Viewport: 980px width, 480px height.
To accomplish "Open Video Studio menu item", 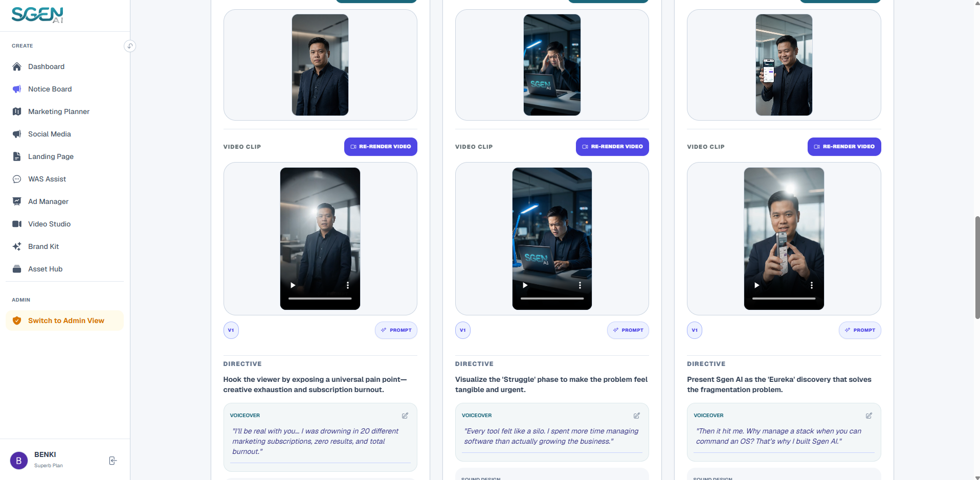I will pyautogui.click(x=64, y=224).
